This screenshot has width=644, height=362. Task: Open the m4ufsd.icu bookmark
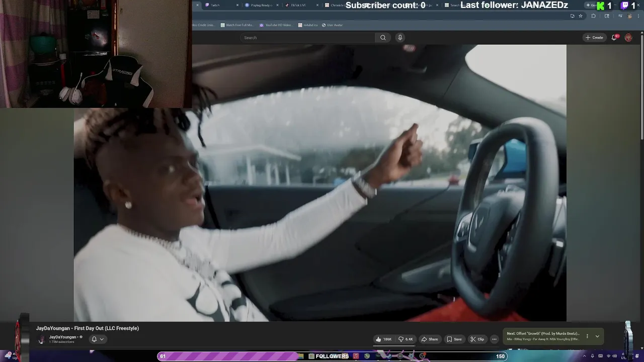click(307, 25)
